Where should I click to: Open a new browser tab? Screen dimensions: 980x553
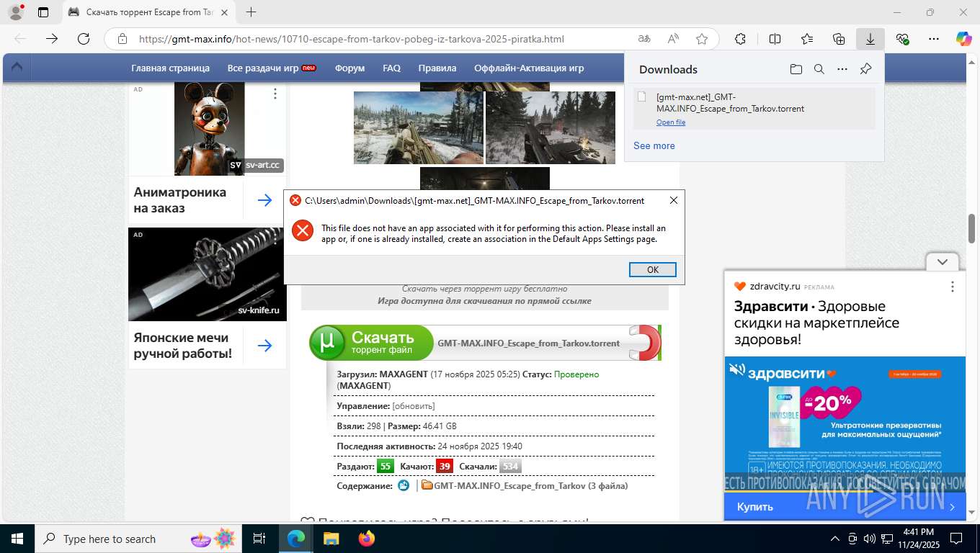(x=251, y=12)
